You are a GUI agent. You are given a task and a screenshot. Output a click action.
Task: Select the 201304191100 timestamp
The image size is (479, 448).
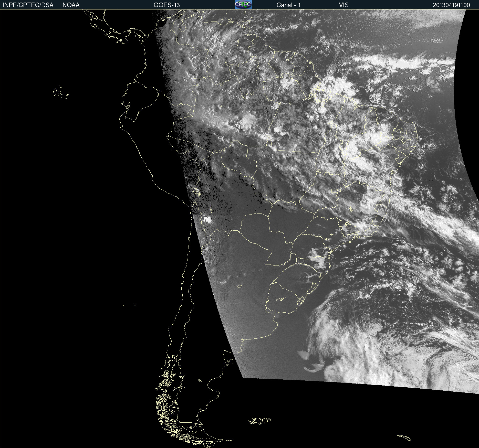coord(451,5)
